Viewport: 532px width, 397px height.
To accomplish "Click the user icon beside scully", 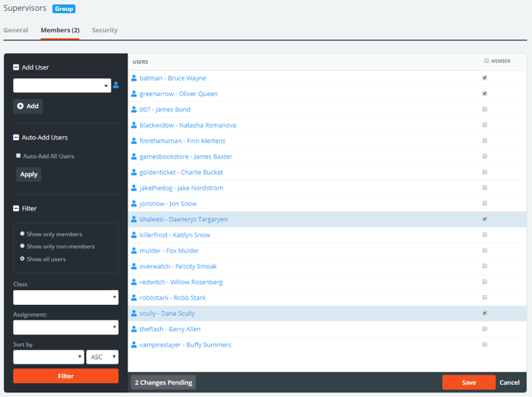I will click(134, 313).
